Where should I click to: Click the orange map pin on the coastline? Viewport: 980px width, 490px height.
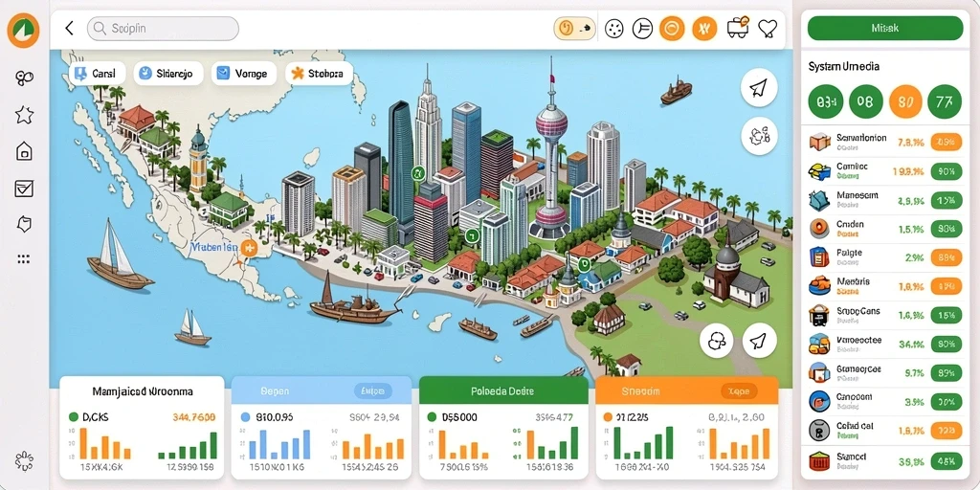[x=249, y=248]
